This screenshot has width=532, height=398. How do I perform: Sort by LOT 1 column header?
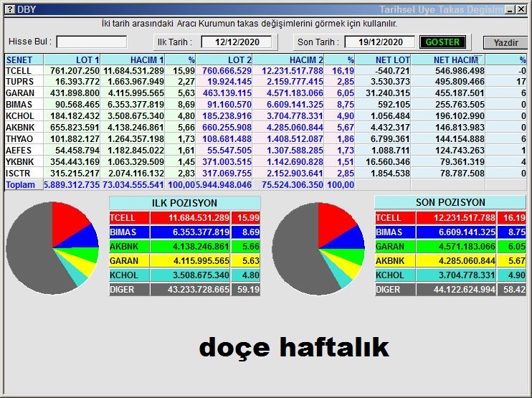[x=72, y=60]
